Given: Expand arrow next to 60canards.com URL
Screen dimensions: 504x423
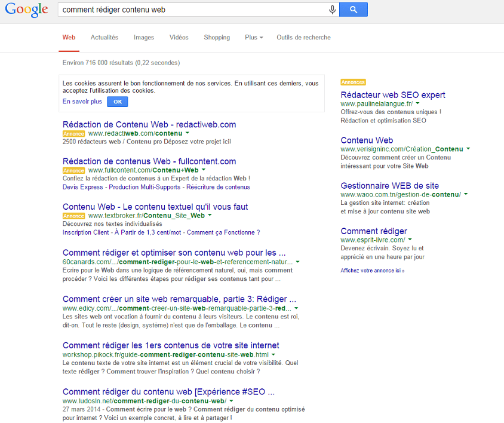Looking at the screenshot, I should pyautogui.click(x=297, y=262).
